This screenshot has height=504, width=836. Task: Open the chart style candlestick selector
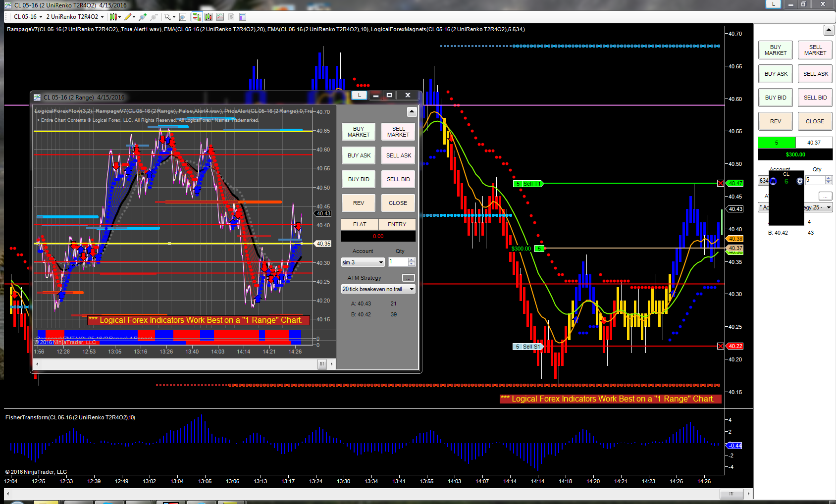[113, 17]
